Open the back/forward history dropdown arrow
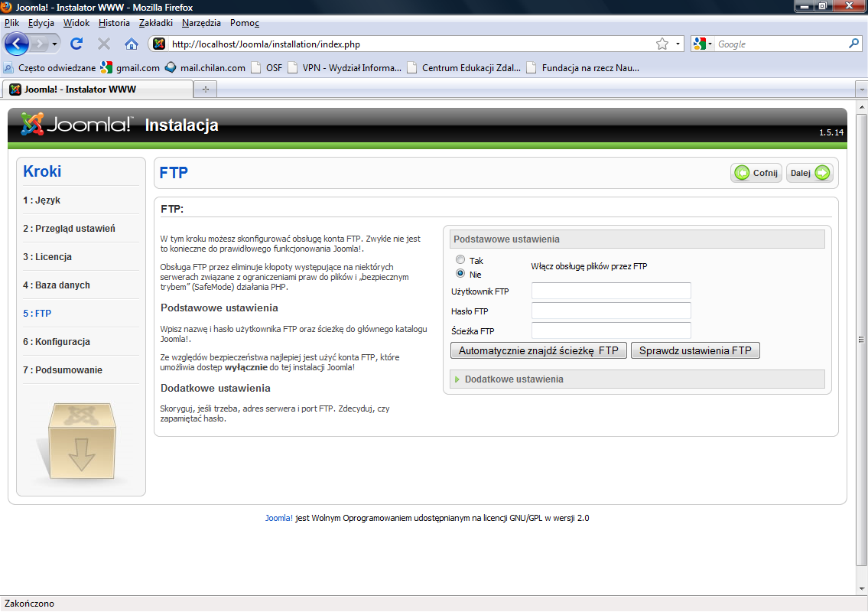This screenshot has height=612, width=868. click(x=54, y=44)
